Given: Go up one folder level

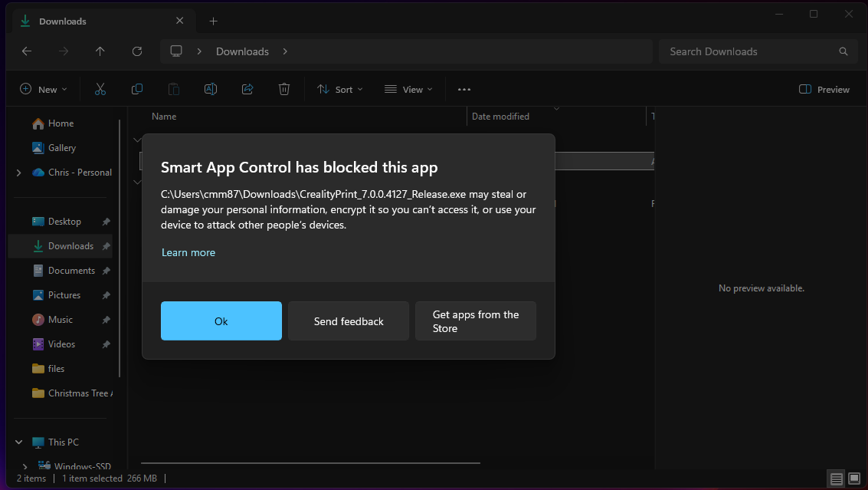Looking at the screenshot, I should pos(100,51).
